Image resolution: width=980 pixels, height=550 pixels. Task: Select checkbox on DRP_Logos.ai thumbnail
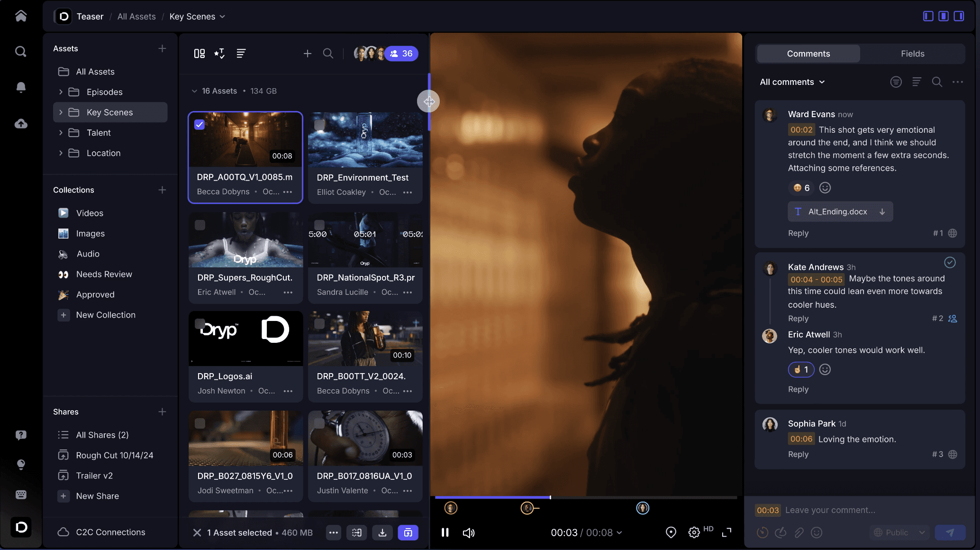point(200,324)
